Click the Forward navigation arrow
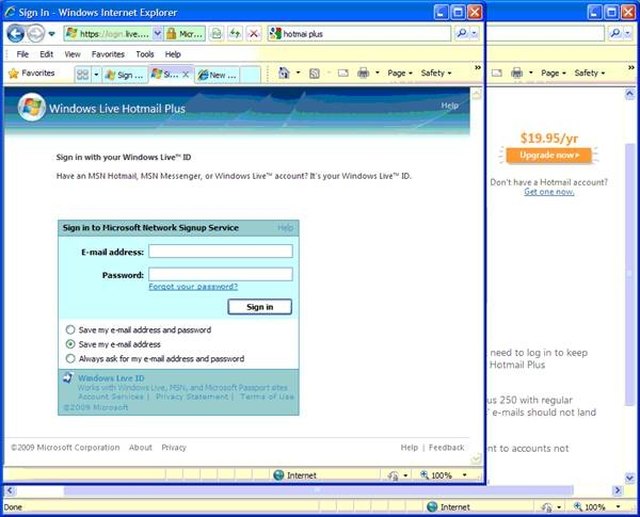Screen dimensions: 640x517 tap(36, 33)
